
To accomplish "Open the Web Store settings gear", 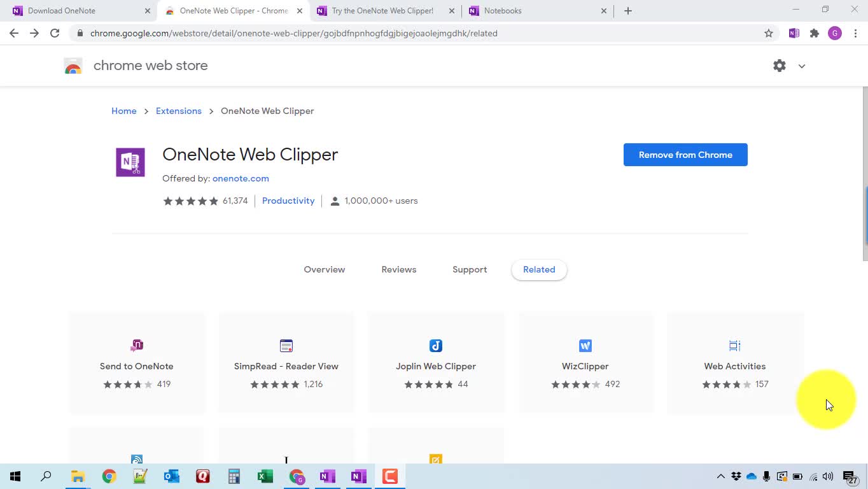I will 779,66.
